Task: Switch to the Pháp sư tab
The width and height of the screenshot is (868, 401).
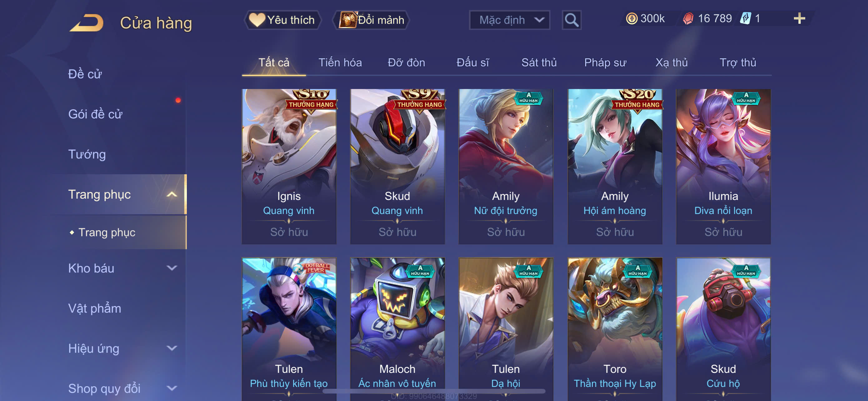Action: tap(605, 63)
